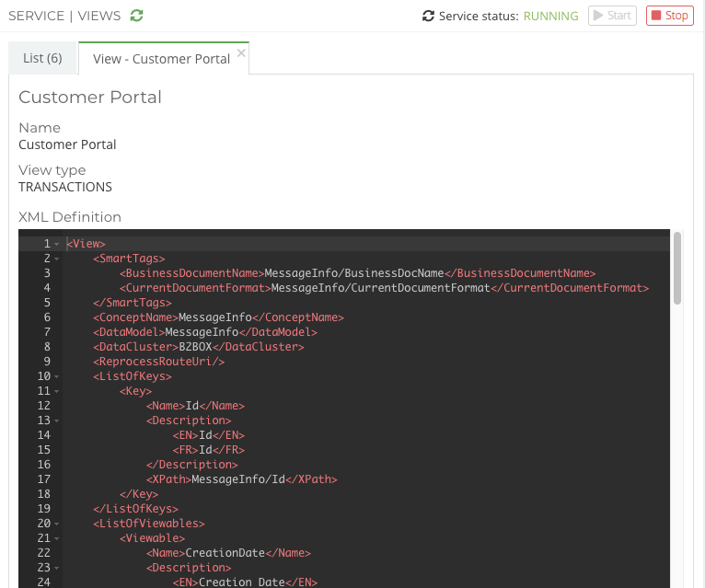Switch to the List (6) tab
This screenshot has height=588, width=705.
42,58
